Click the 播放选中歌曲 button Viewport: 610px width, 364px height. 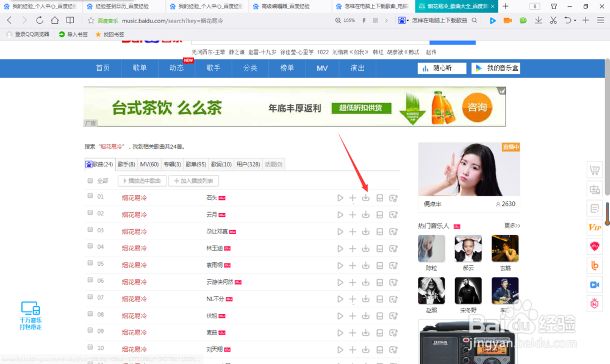(x=142, y=181)
